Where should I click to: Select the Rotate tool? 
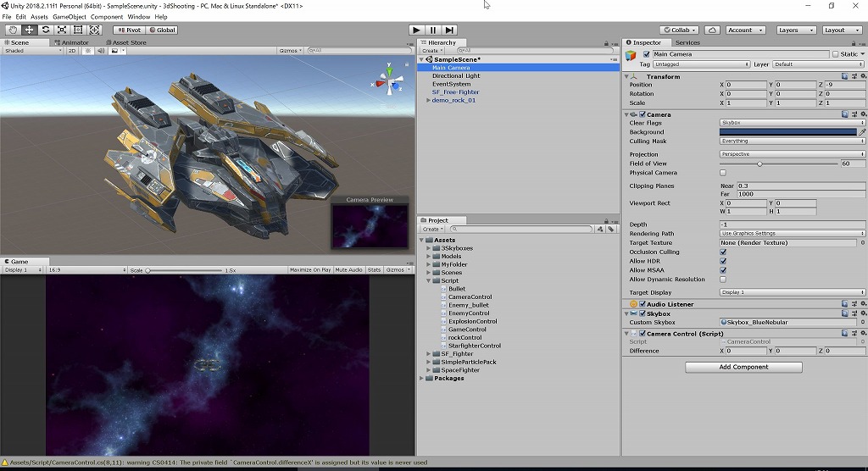pyautogui.click(x=46, y=30)
